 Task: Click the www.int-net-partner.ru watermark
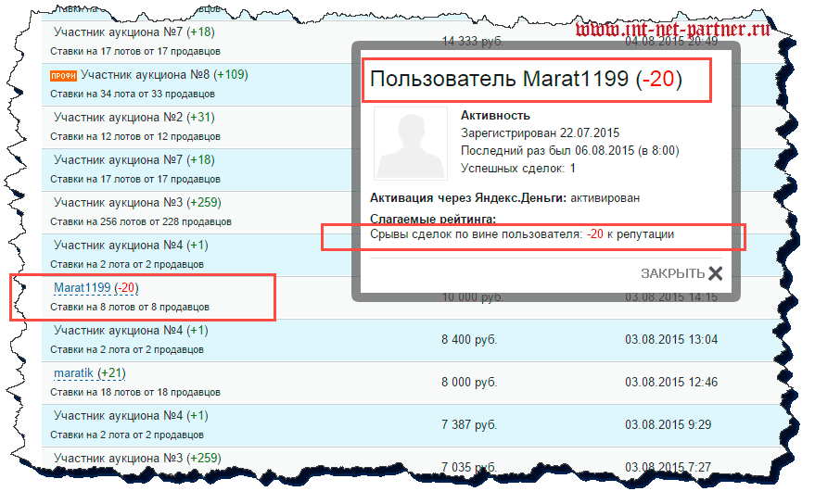click(x=671, y=29)
